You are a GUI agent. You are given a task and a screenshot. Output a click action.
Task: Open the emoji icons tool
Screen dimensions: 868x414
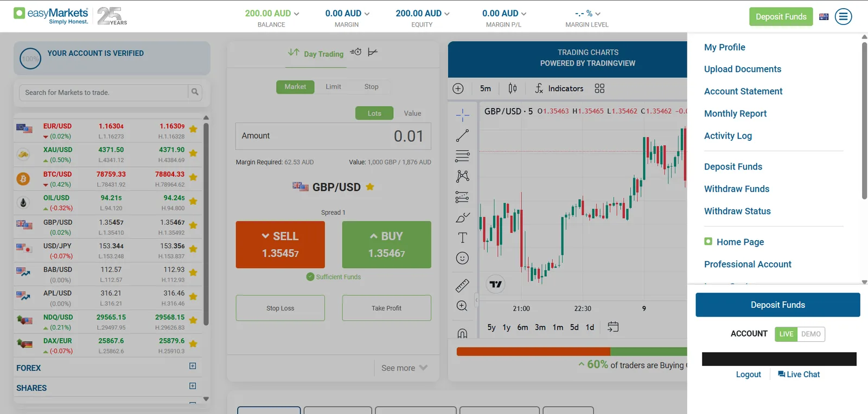click(x=462, y=258)
